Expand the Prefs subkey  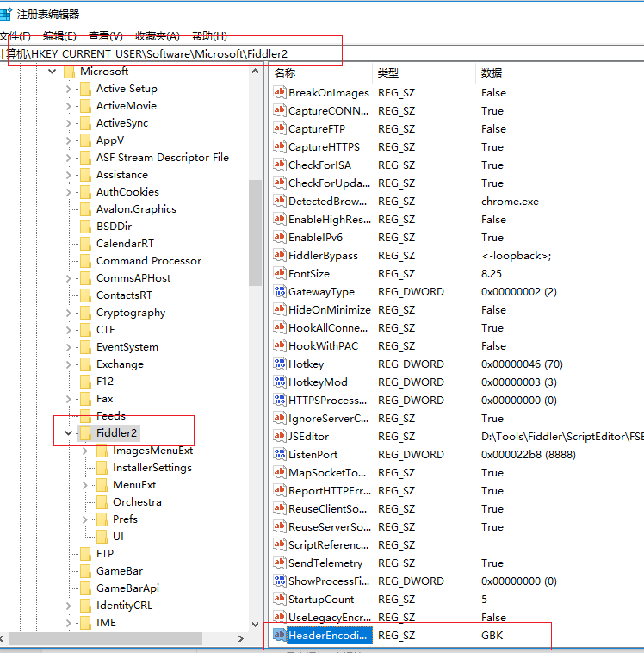click(85, 519)
